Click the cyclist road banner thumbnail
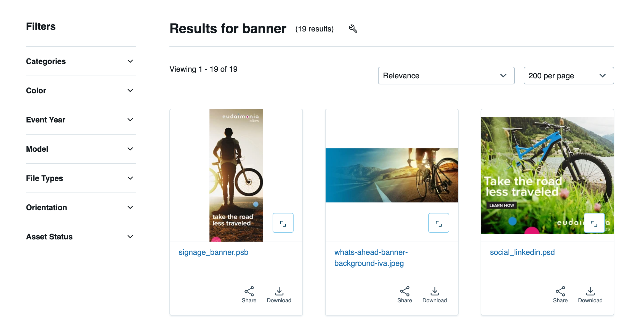The height and width of the screenshot is (326, 644). pos(392,175)
